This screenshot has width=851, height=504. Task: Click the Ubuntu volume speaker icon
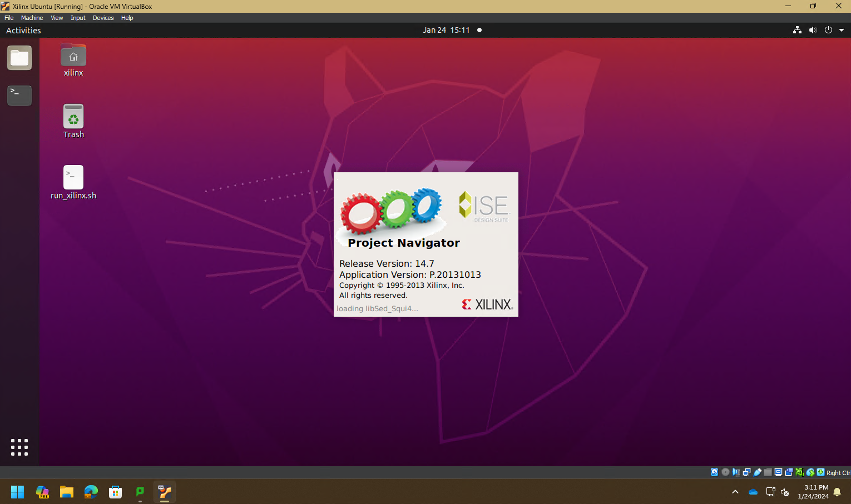813,30
